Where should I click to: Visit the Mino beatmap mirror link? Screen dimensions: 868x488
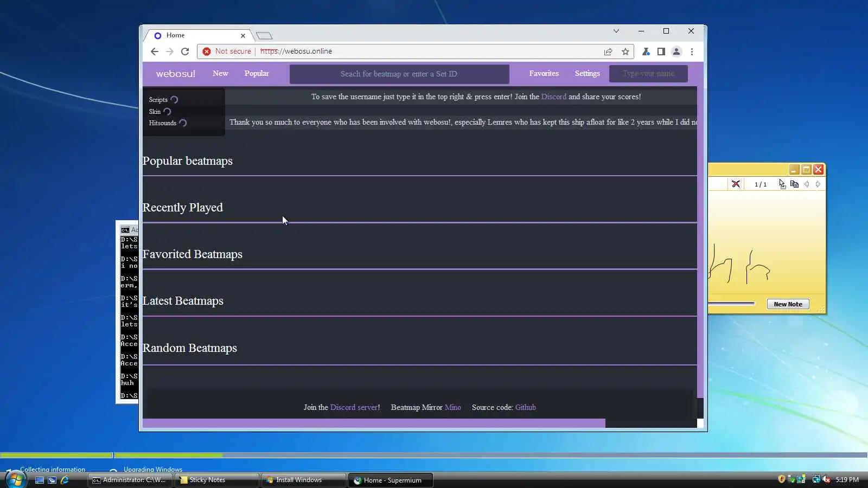click(452, 407)
